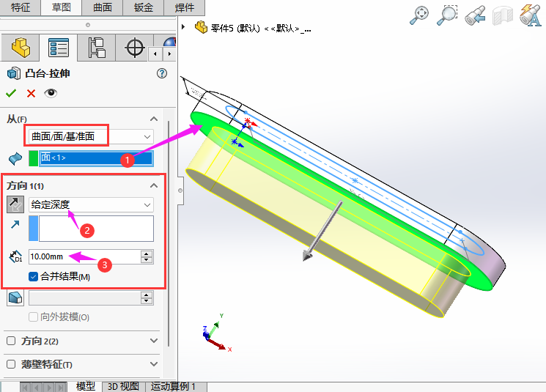Click the left tab scroll arrow

pos(155,54)
